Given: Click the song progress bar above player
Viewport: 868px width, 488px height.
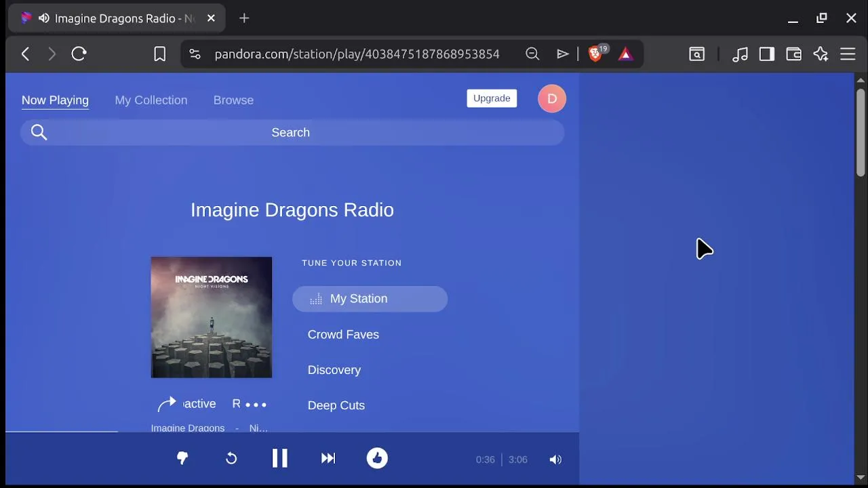Looking at the screenshot, I should point(292,432).
